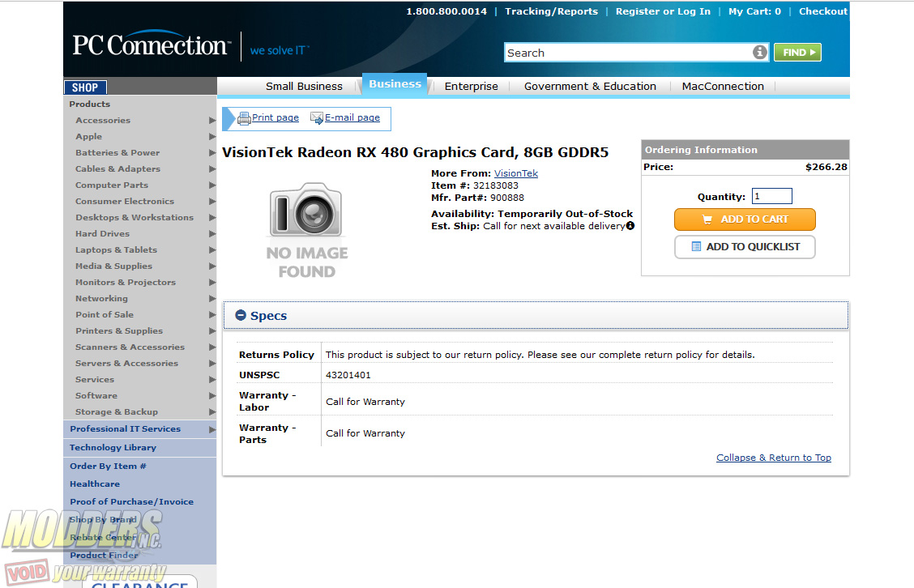Open the MacConnection tab

point(723,86)
